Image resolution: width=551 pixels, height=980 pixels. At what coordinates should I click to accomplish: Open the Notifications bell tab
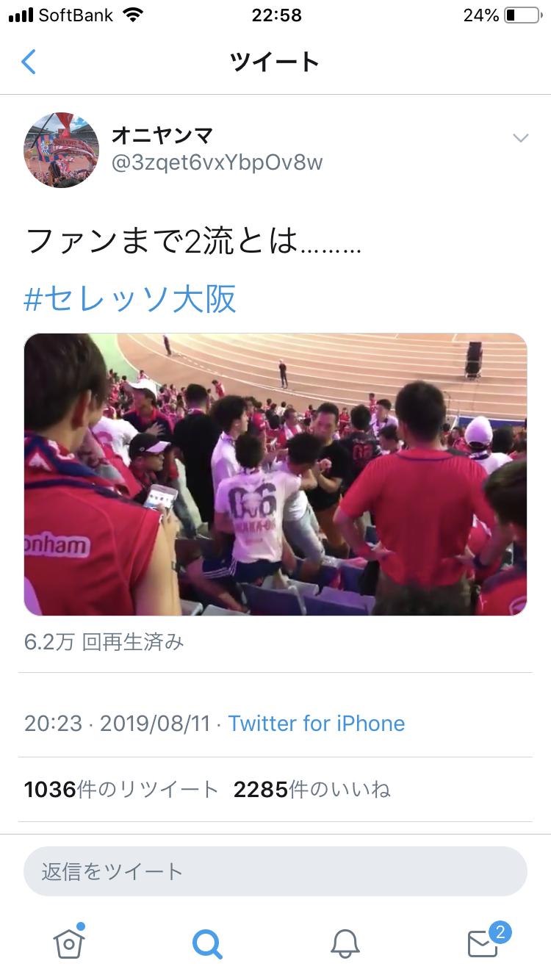click(x=345, y=943)
